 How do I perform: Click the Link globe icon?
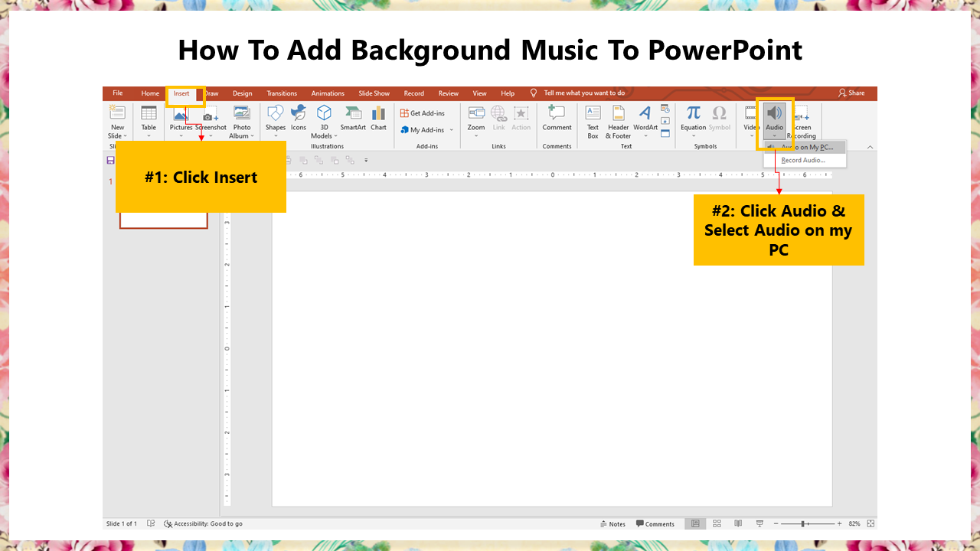(x=498, y=112)
